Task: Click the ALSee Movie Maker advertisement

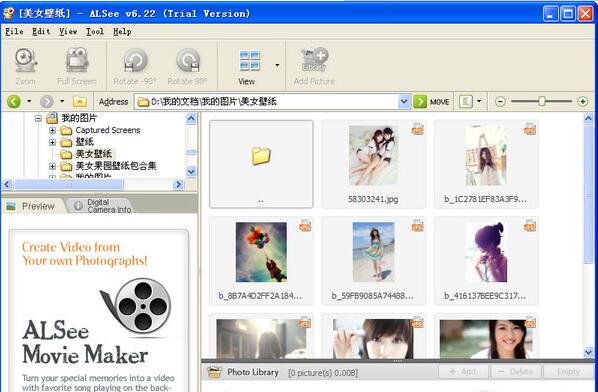Action: (x=99, y=311)
